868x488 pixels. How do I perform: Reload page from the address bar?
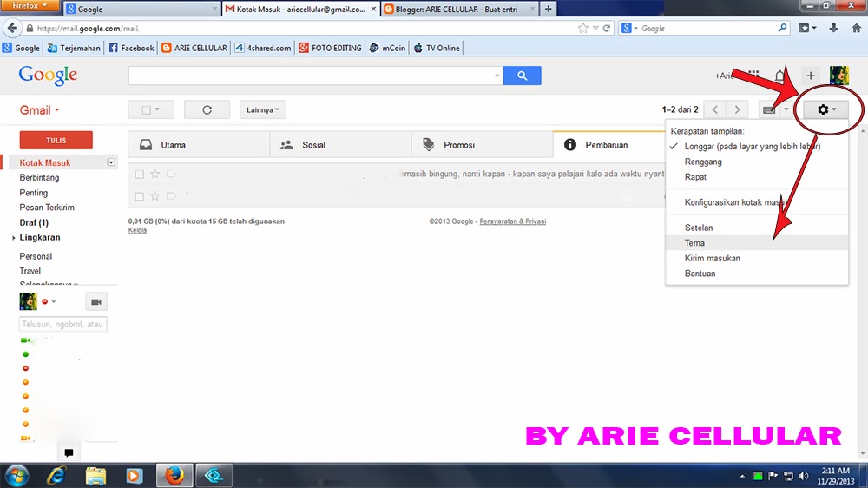606,29
